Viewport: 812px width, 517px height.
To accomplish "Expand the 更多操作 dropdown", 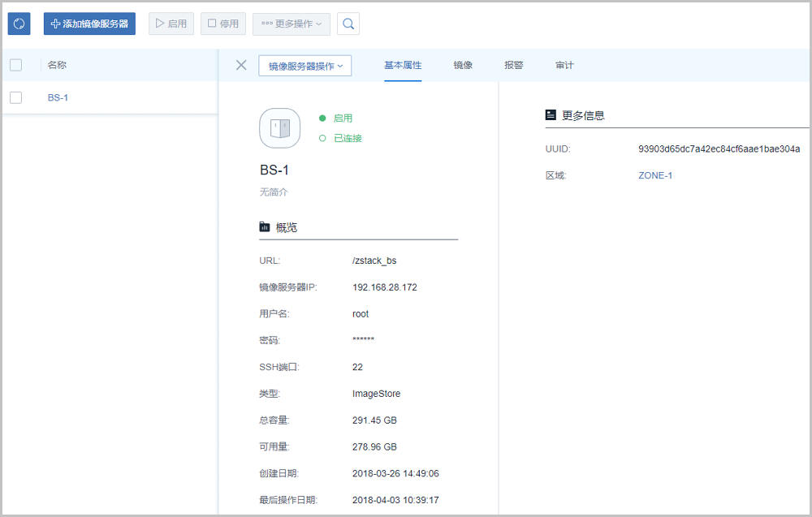I will tap(292, 24).
